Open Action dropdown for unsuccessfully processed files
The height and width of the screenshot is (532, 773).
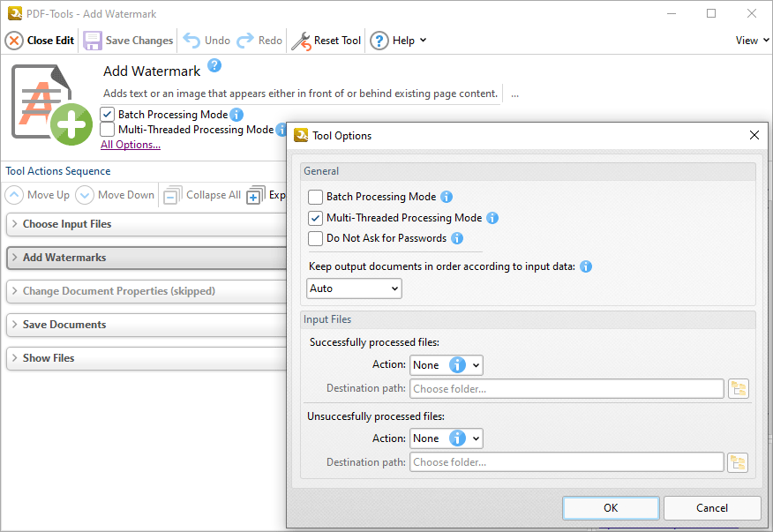coord(447,438)
